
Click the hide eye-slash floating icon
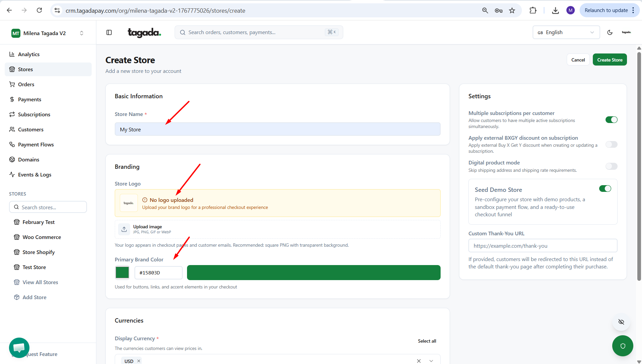[x=621, y=322]
